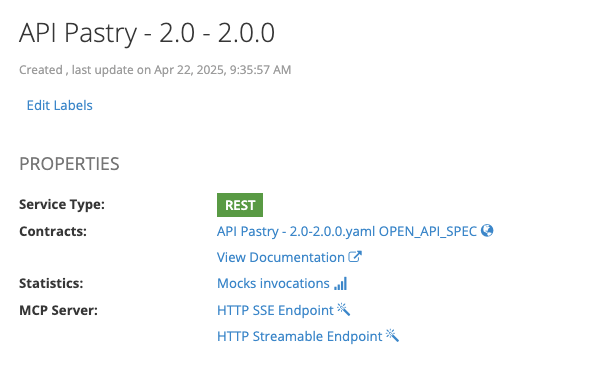Viewport: 609px width, 390px height.
Task: Click the external-link icon after View Documentation
Action: (355, 257)
